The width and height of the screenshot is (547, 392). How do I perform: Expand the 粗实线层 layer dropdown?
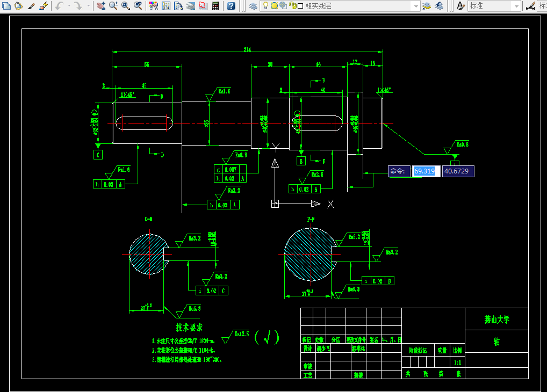pyautogui.click(x=415, y=6)
